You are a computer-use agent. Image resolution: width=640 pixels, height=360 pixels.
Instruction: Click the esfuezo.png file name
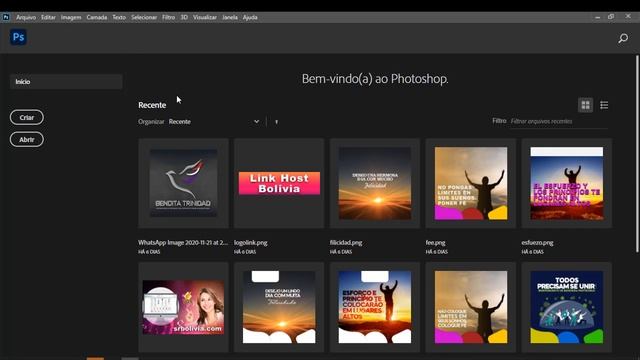(537, 242)
